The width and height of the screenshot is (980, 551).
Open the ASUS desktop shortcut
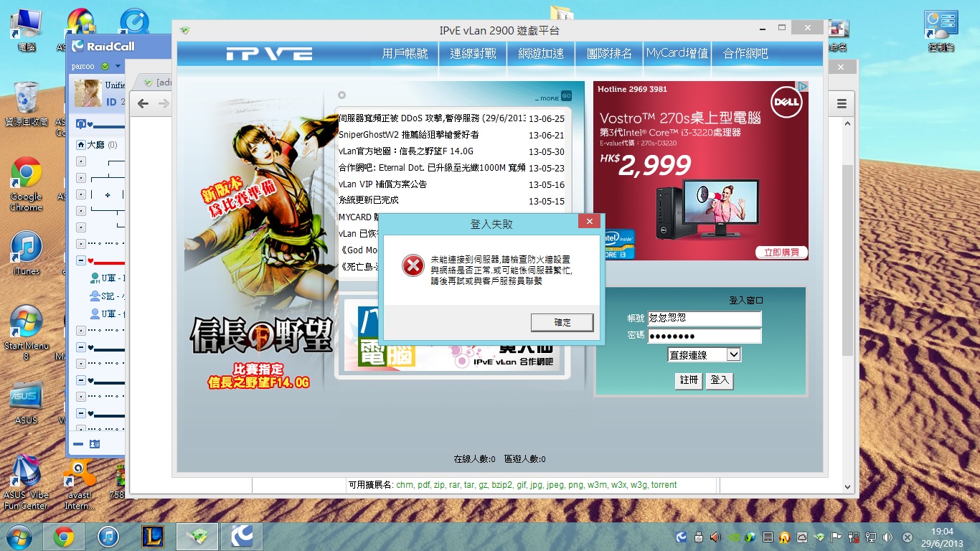(x=26, y=403)
